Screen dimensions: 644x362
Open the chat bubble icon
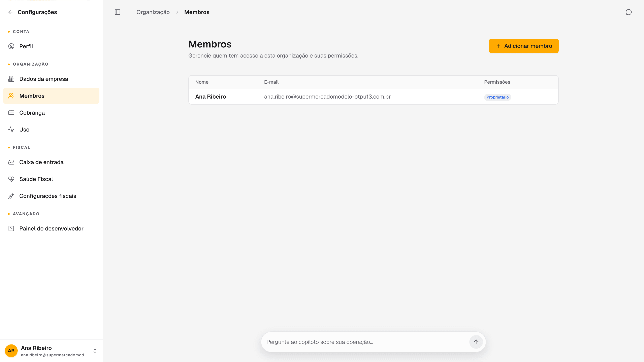(629, 12)
